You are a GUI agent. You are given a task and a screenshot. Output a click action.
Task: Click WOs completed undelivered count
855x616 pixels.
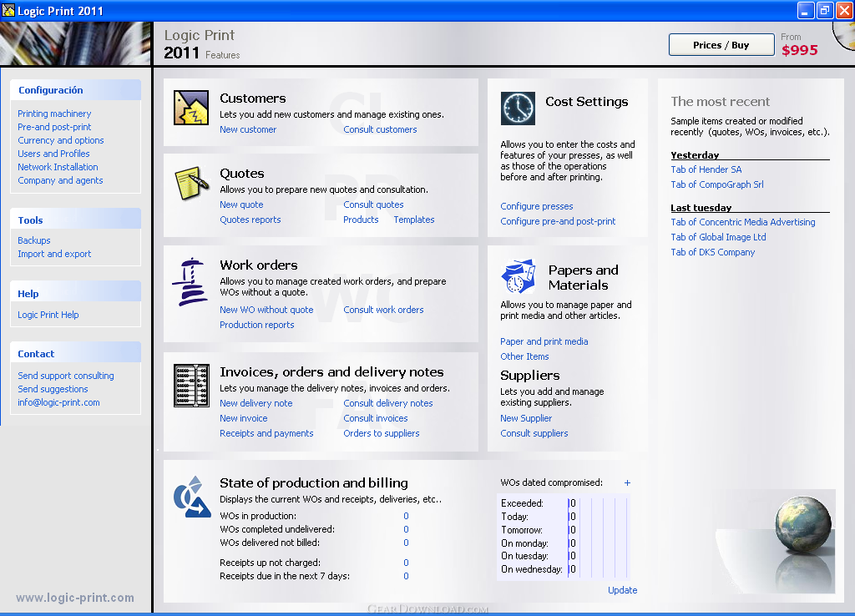pos(406,529)
